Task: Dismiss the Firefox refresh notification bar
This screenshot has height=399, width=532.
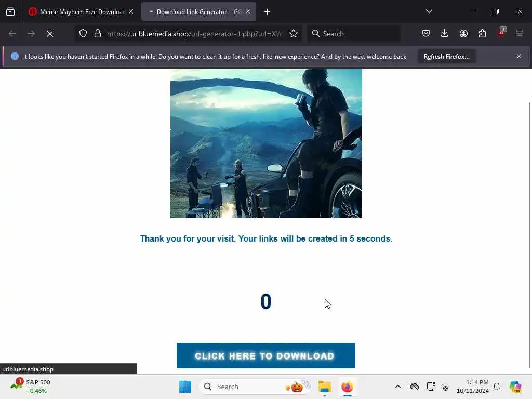Action: (519, 56)
